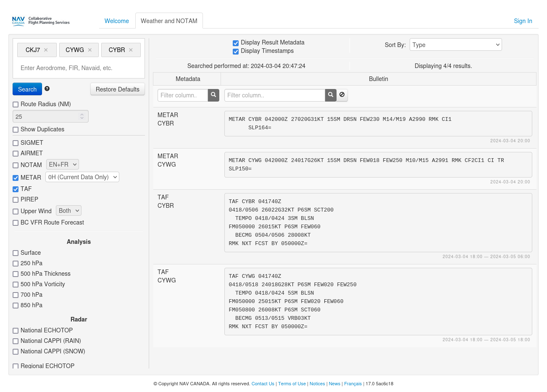The height and width of the screenshot is (392, 547).
Task: Enable the SIGMET checkbox
Action: 16,143
